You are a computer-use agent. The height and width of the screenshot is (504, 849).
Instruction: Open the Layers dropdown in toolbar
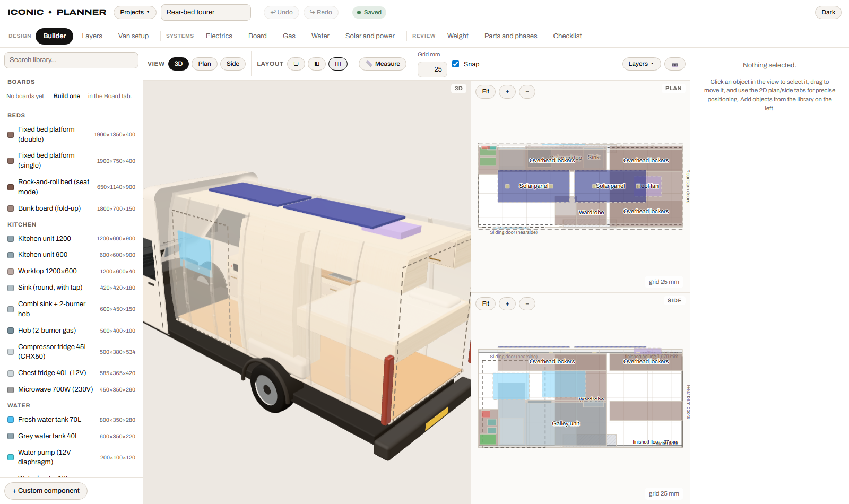tap(642, 64)
